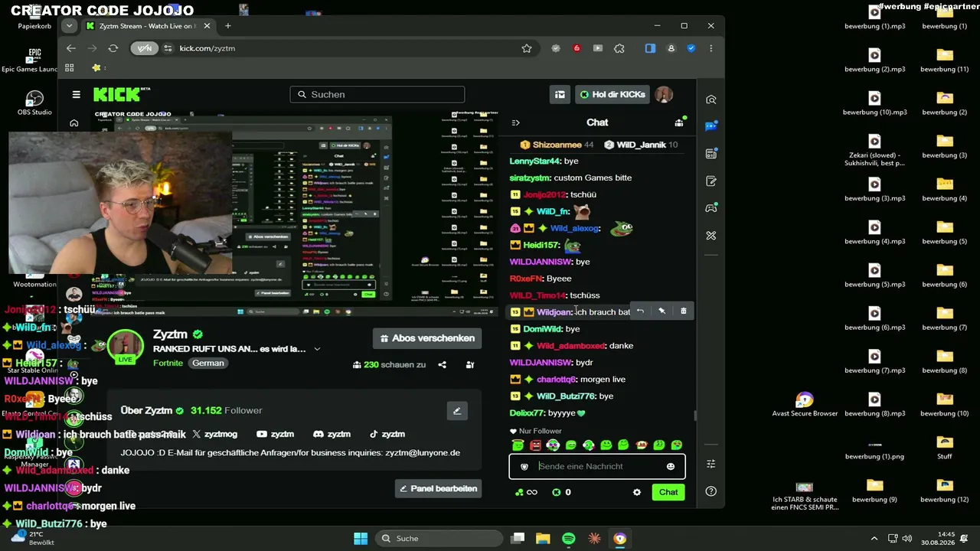Open the browser extensions puzzle icon

[619, 48]
